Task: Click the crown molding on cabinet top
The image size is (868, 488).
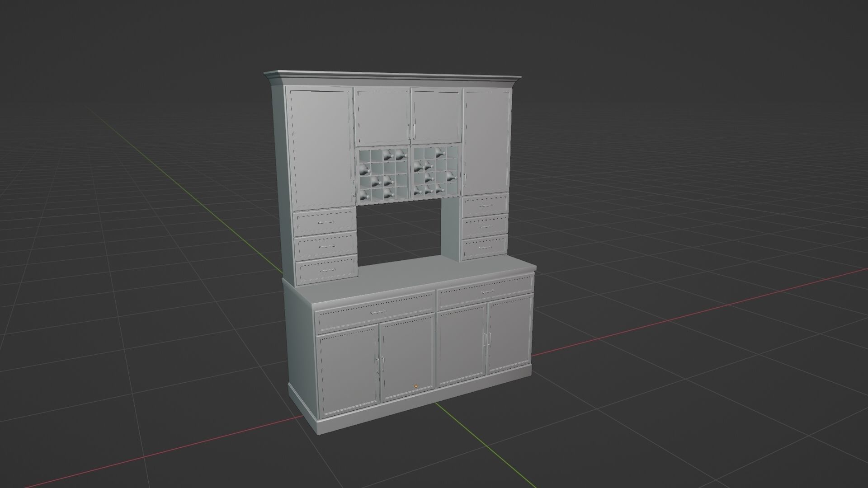Action: coord(392,79)
